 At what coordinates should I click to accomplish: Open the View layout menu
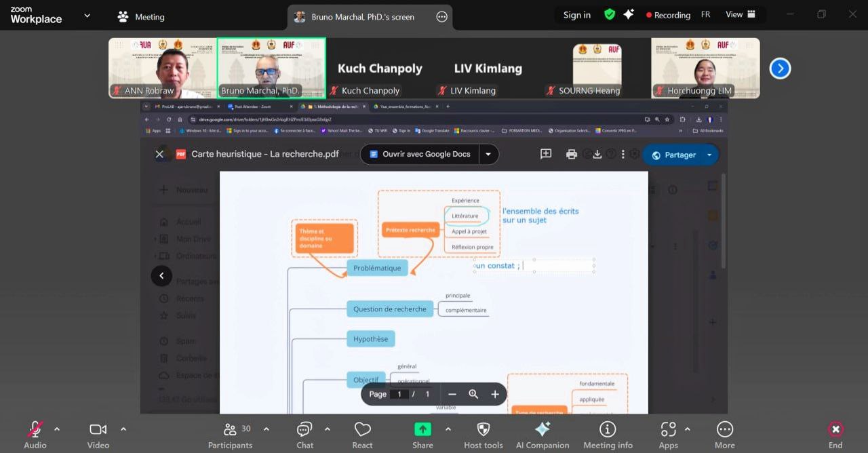coord(740,15)
